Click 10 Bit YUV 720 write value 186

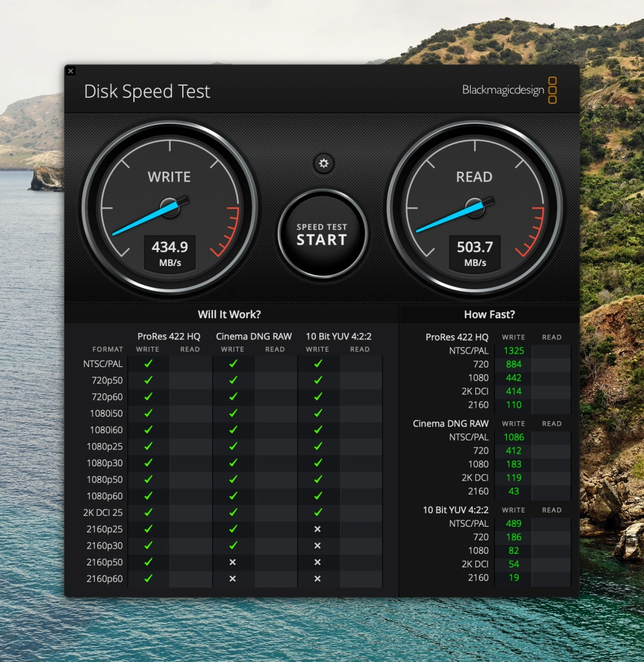coord(513,537)
